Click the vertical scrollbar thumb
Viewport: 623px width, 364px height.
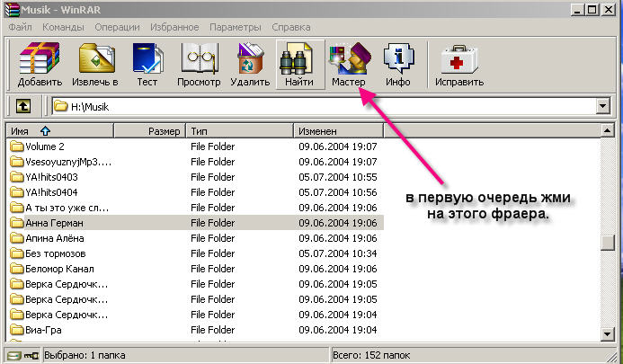click(607, 243)
